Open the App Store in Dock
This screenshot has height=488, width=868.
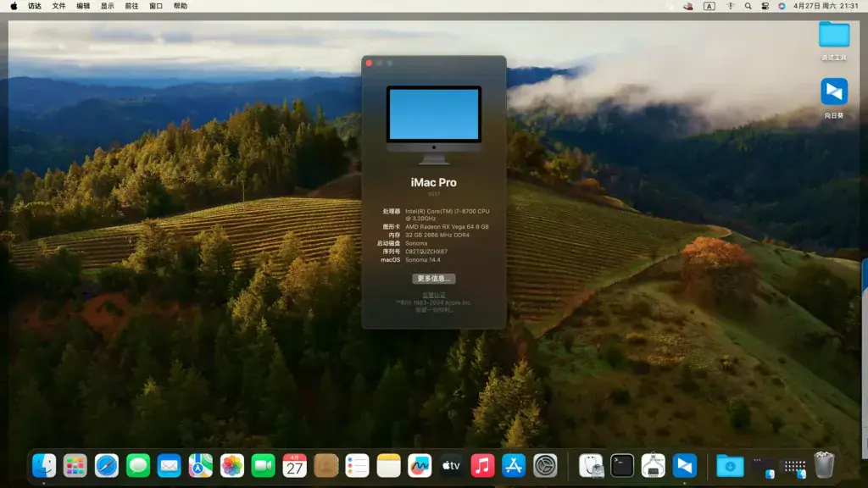pos(514,466)
